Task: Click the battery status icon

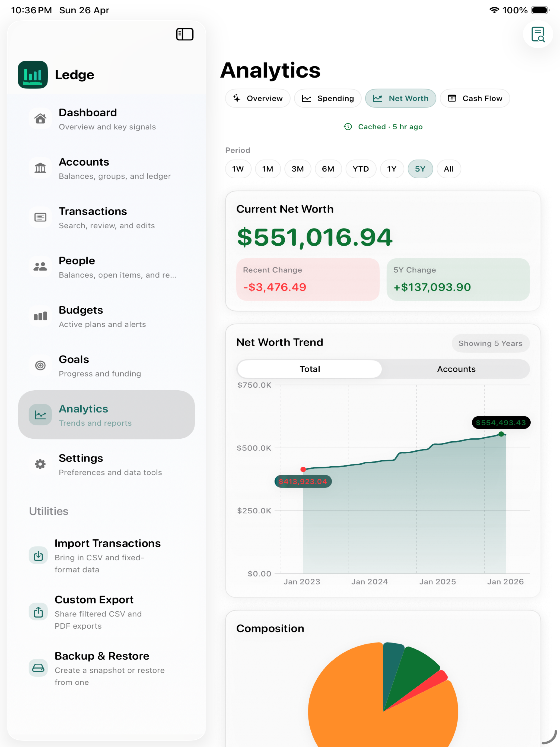Action: point(540,10)
